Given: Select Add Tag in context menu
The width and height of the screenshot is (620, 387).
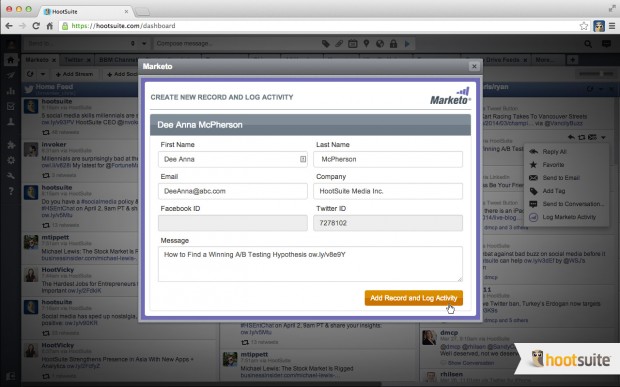Looking at the screenshot, I should (x=566, y=191).
